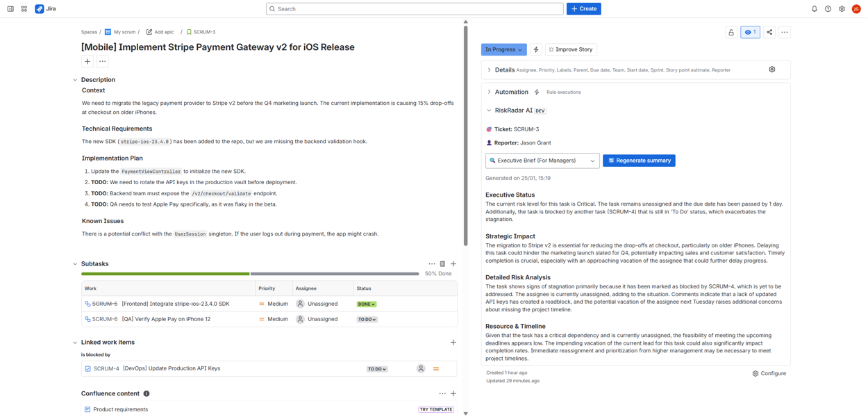
Task: Open the Help question mark icon
Action: tap(828, 9)
